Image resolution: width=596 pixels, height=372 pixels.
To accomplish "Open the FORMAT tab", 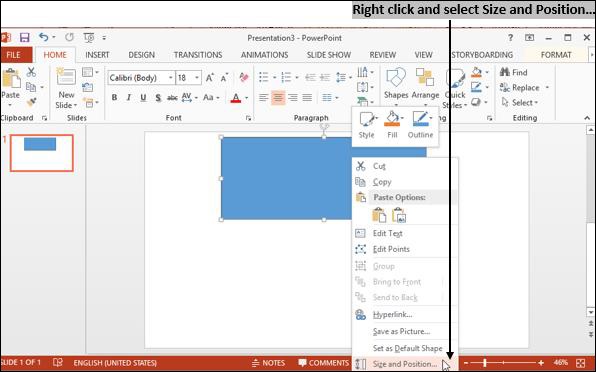I will 556,55.
